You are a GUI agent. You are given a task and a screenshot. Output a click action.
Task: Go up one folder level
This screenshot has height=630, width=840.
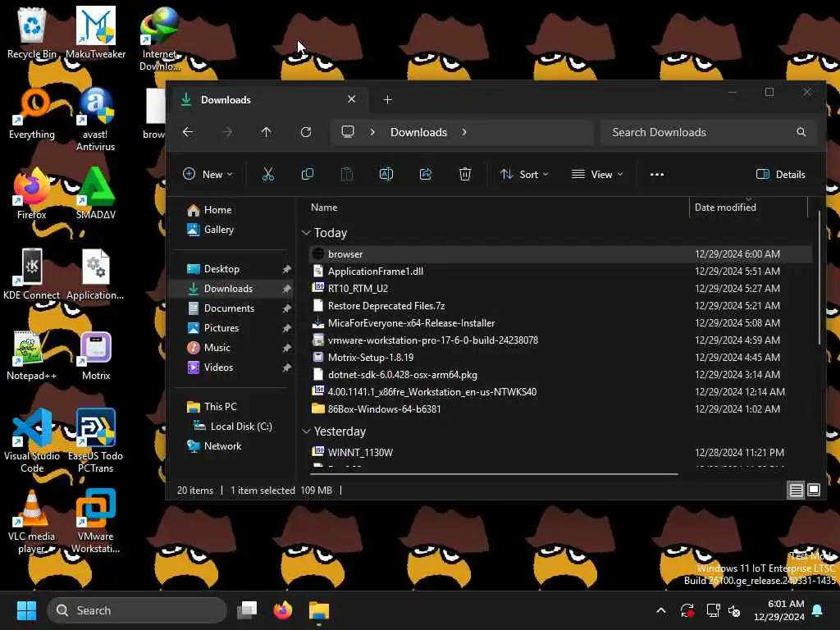pos(267,132)
